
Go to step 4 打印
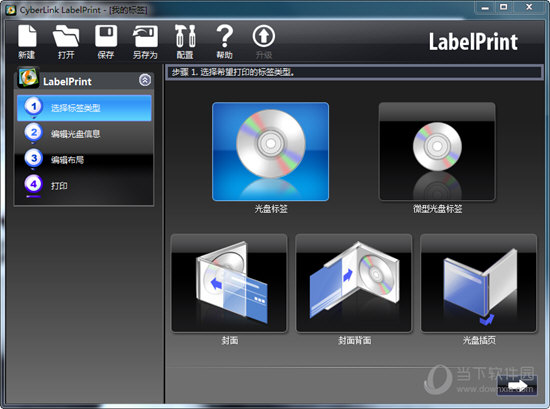click(x=84, y=185)
